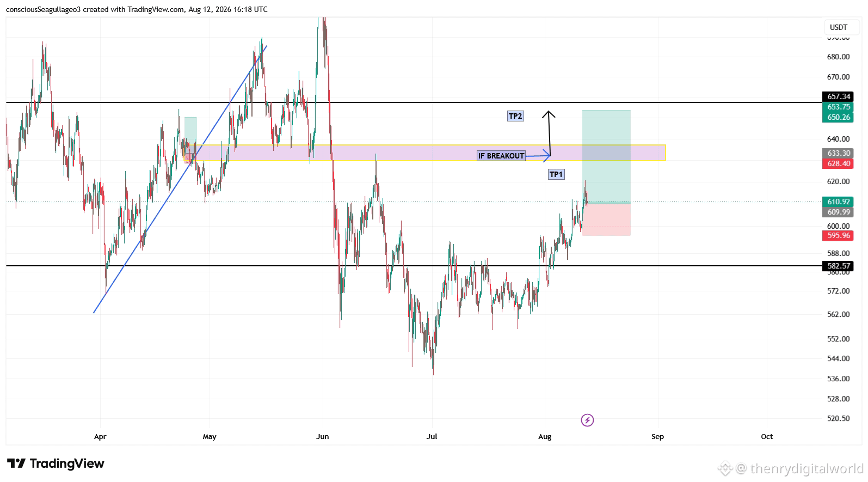The width and height of the screenshot is (868, 482).
Task: Click the 657.34 price label
Action: [x=838, y=96]
